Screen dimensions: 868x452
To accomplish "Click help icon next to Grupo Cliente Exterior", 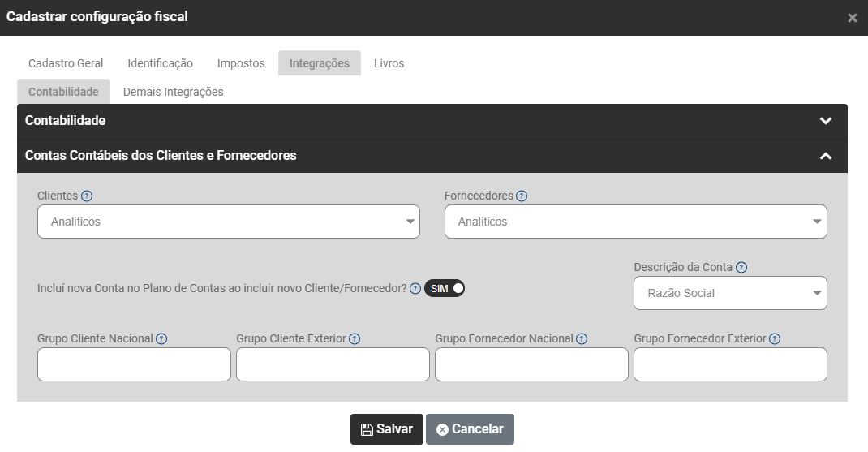I will [x=355, y=339].
